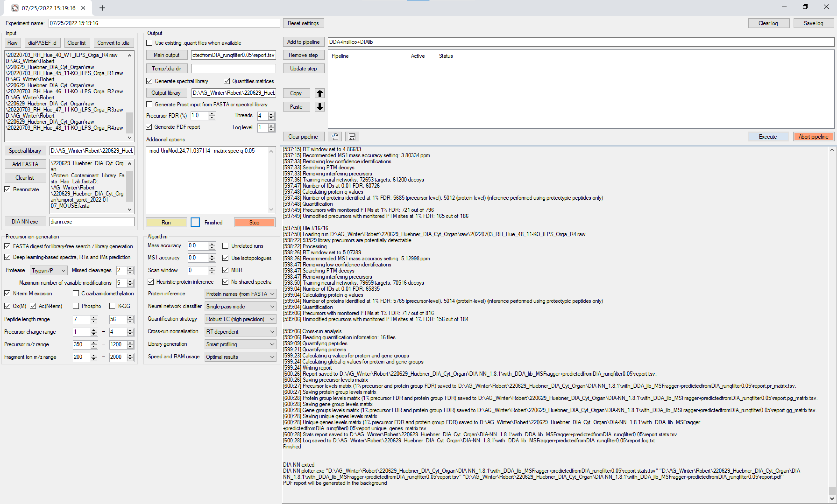Click the Finished progress indicator box
Viewport: 837px width, 504px height.
[x=195, y=223]
